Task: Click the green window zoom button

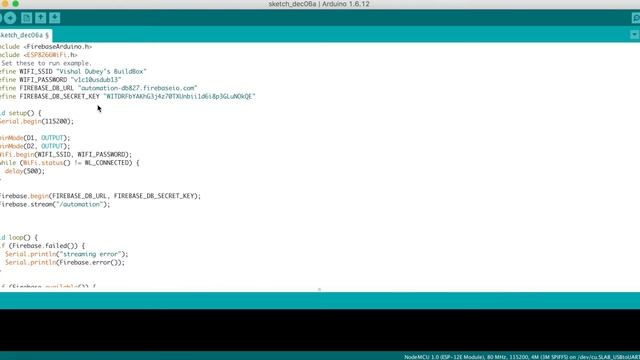Action: [x=16, y=4]
